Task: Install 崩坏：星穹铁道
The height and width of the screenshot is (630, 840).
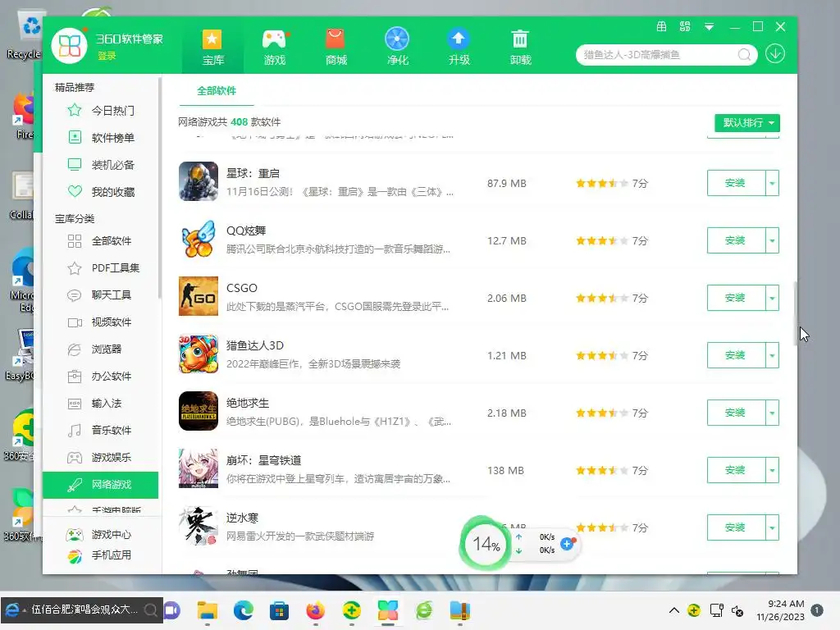Action: tap(736, 470)
